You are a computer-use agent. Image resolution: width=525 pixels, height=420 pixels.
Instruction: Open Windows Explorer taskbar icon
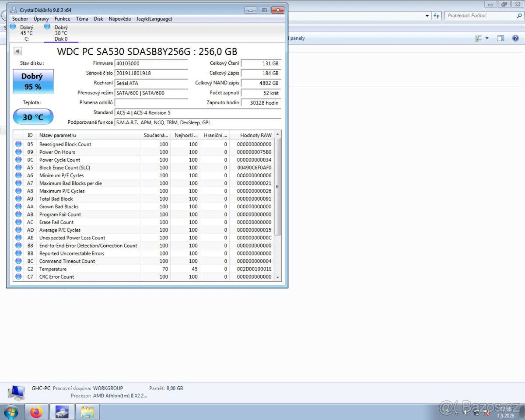(87, 412)
